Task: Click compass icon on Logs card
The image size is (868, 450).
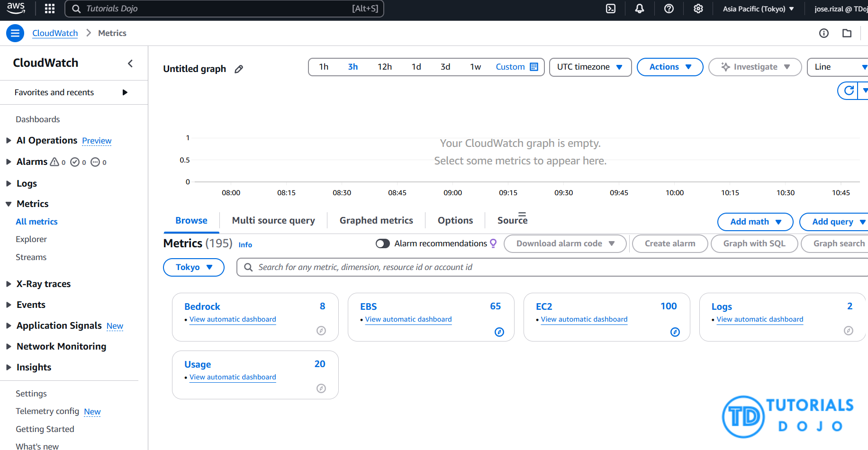Action: click(x=849, y=331)
